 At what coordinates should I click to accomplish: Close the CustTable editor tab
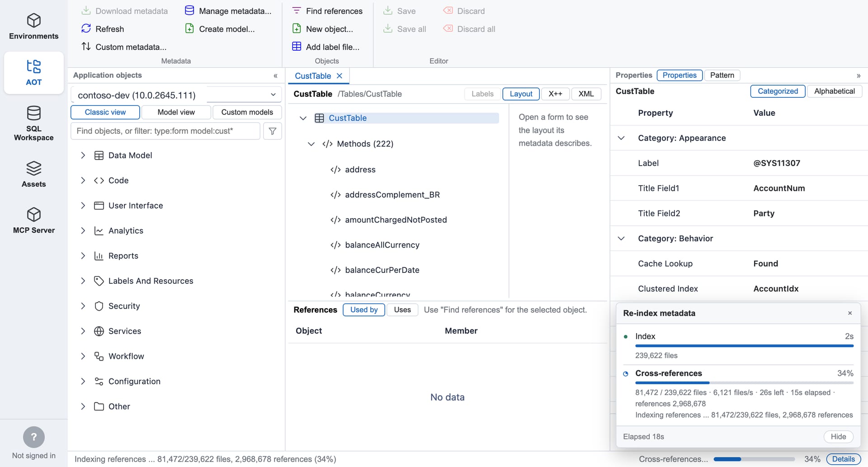point(340,76)
